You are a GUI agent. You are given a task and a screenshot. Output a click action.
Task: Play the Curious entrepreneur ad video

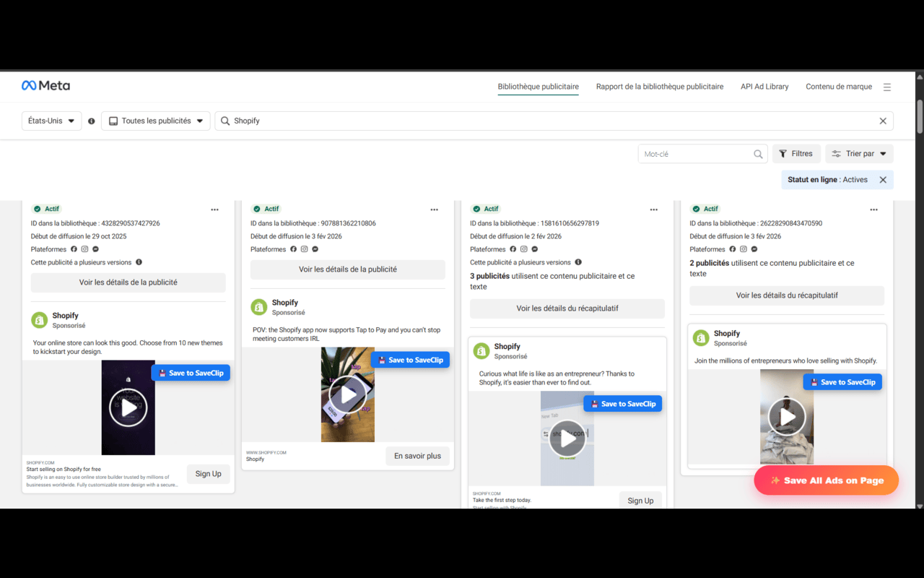(x=567, y=439)
